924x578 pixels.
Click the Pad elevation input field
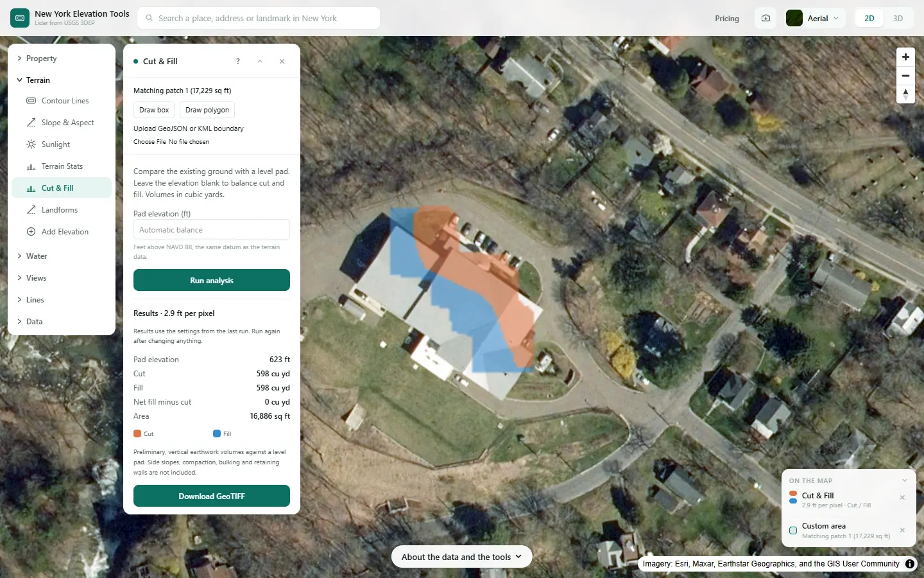coord(212,230)
